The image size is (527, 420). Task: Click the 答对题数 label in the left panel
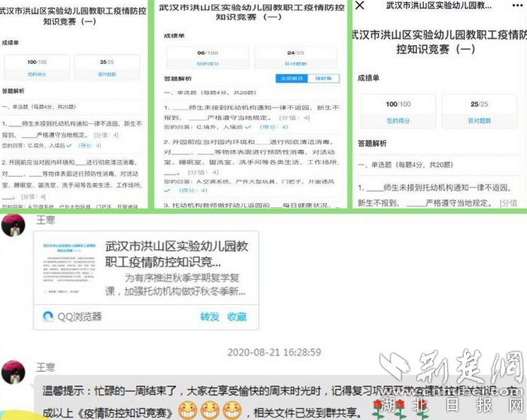107,75
